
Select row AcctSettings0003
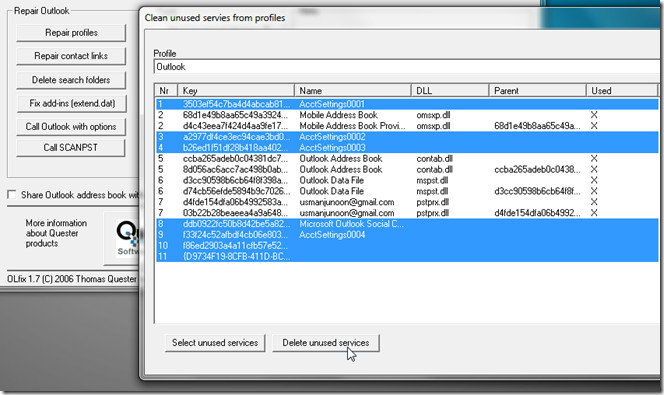(x=407, y=148)
